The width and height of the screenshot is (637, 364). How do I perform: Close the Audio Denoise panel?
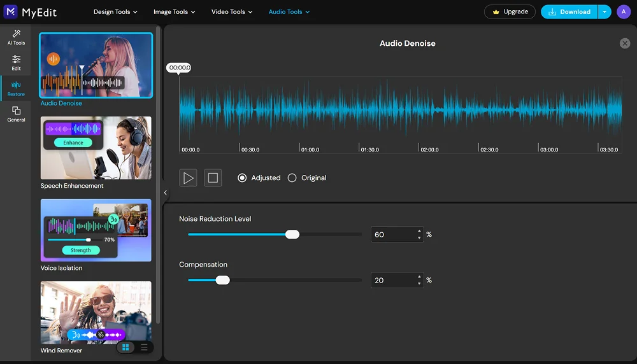pos(624,43)
